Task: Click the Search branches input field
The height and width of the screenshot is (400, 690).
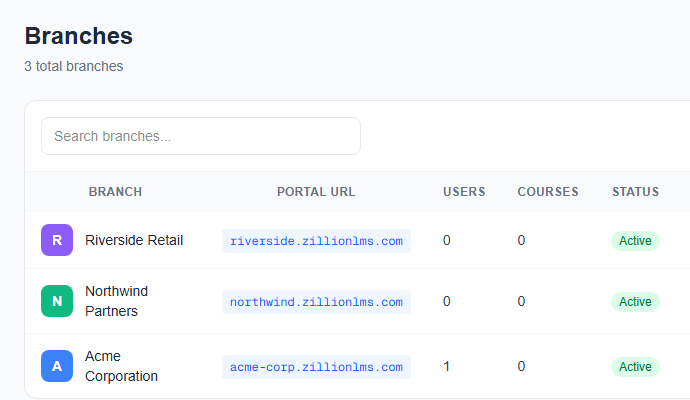Action: tap(201, 136)
